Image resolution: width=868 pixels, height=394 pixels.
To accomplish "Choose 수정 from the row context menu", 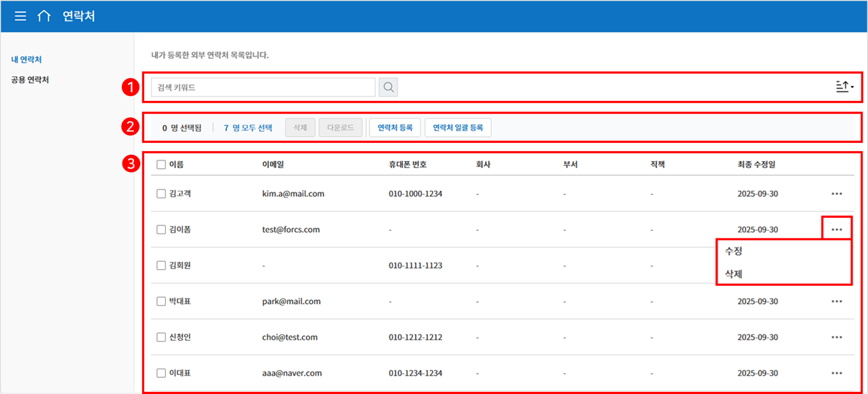I will [x=735, y=251].
